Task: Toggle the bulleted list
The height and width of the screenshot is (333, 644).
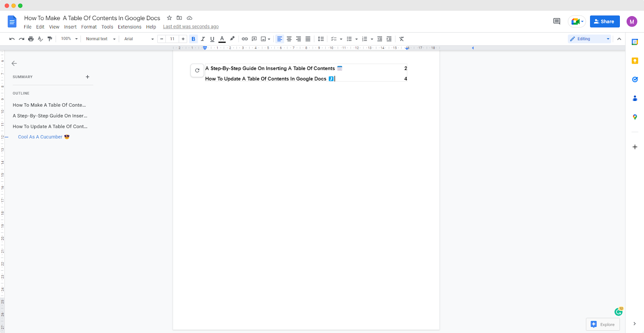Action: 349,39
